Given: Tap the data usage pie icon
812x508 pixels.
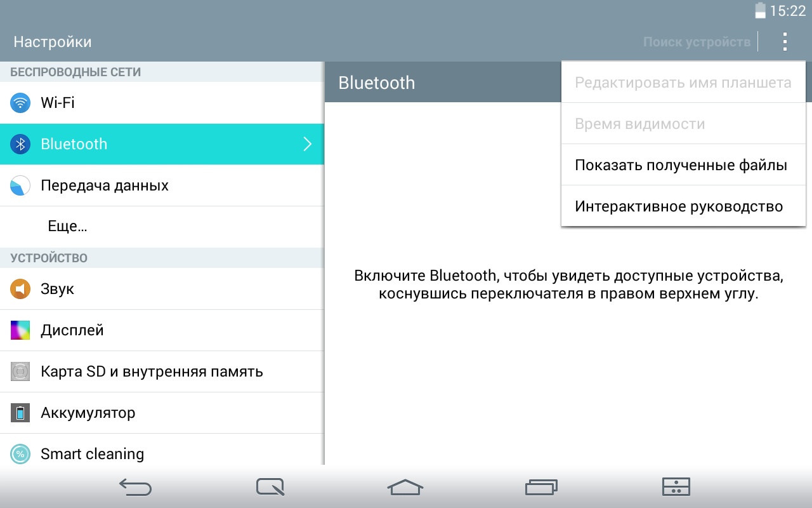Looking at the screenshot, I should (x=20, y=185).
